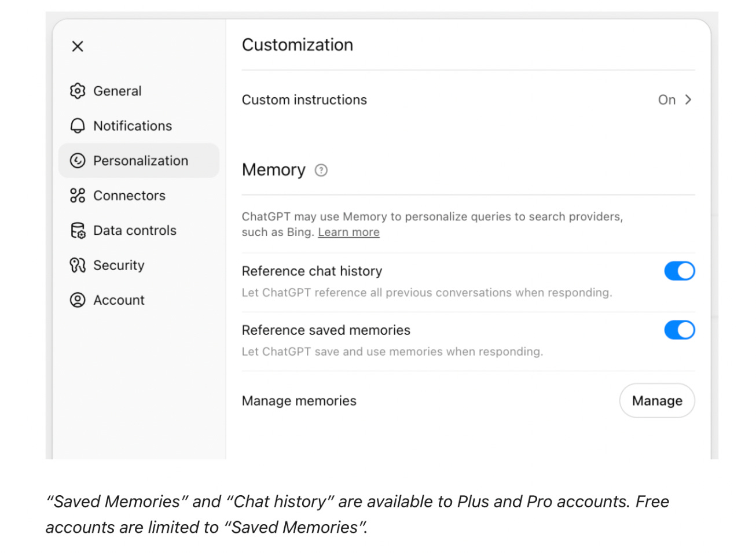Click the Connectors nodes icon
The image size is (756, 553).
click(78, 196)
